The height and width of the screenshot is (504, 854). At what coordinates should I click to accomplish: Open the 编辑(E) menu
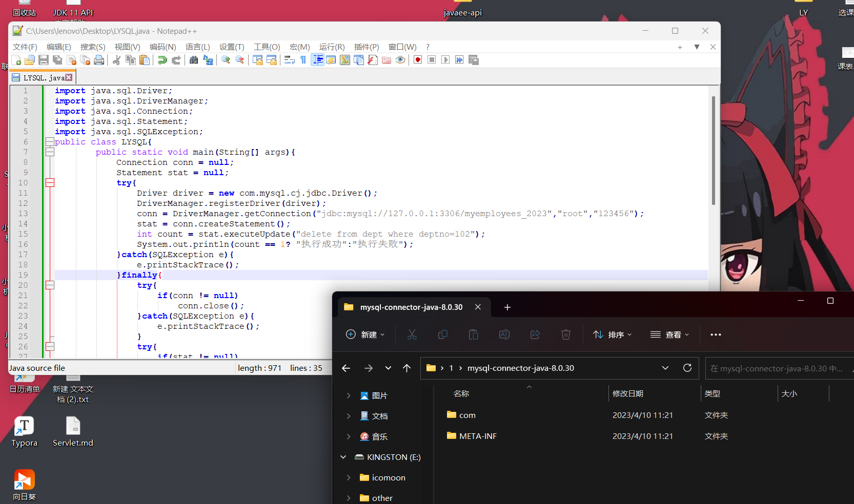[59, 47]
